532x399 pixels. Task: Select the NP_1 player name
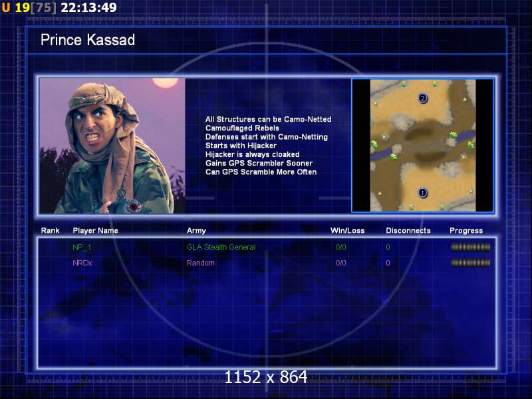[x=82, y=247]
